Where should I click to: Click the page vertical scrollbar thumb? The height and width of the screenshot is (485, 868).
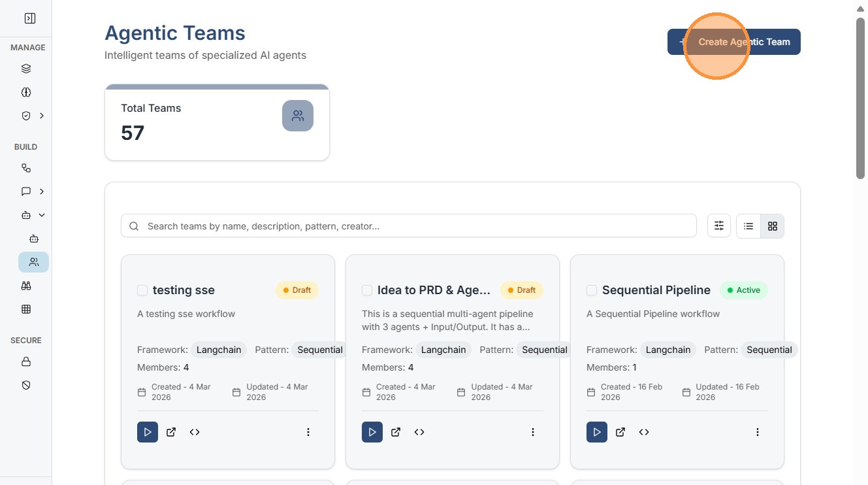point(861,98)
